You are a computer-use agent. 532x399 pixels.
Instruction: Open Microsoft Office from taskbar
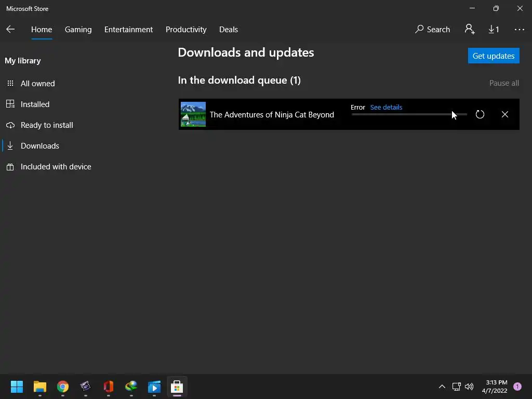pos(109,387)
